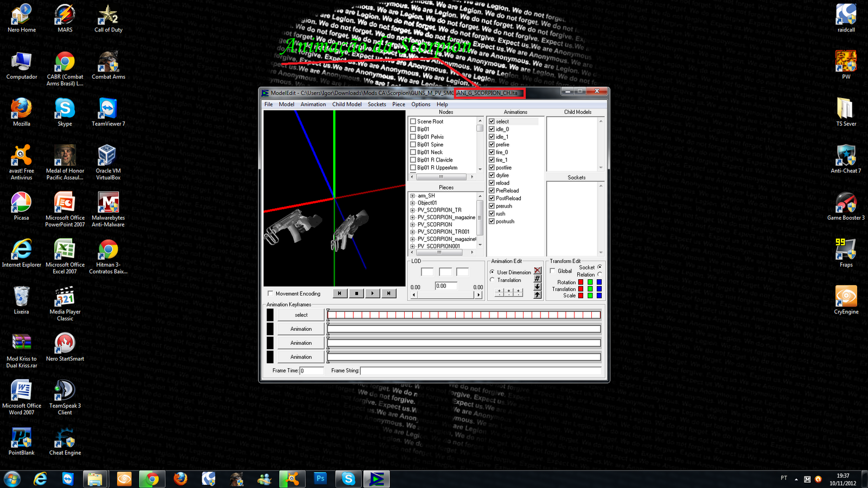Click the LOD distance value field showing 0.00

pos(446,286)
